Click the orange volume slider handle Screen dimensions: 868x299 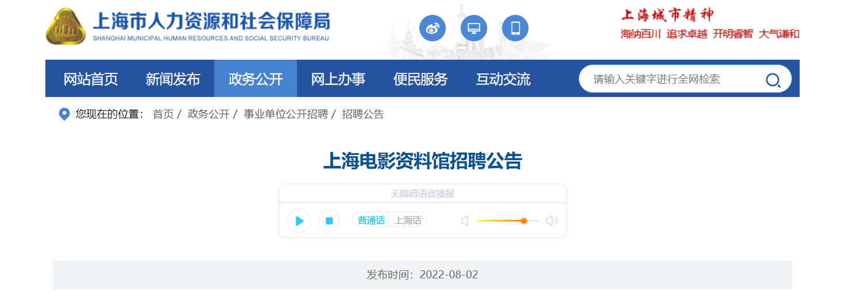pyautogui.click(x=523, y=221)
